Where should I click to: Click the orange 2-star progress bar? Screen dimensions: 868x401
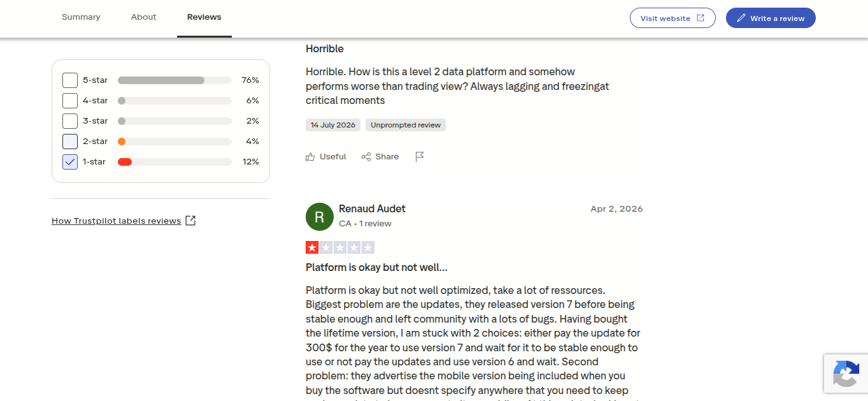(x=174, y=142)
